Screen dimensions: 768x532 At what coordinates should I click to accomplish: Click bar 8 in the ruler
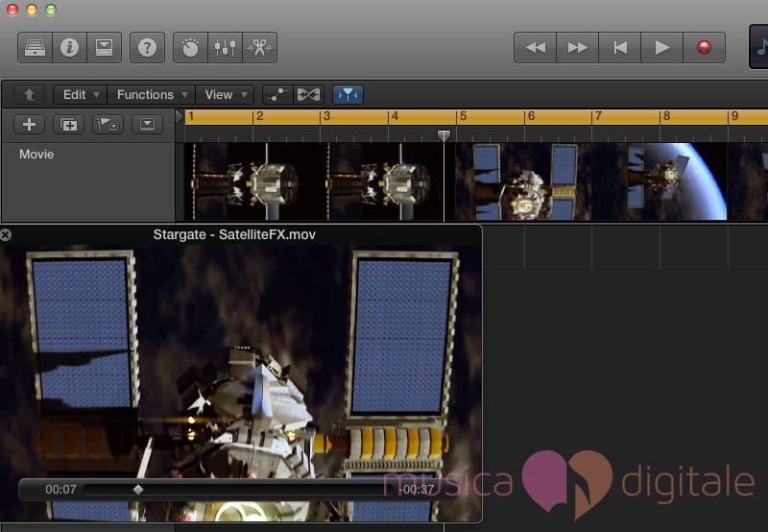click(x=666, y=116)
